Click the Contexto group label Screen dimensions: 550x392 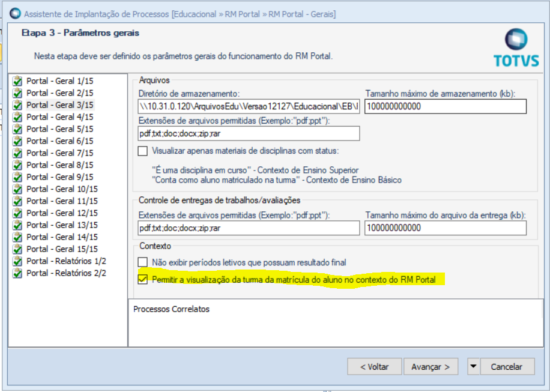[155, 246]
